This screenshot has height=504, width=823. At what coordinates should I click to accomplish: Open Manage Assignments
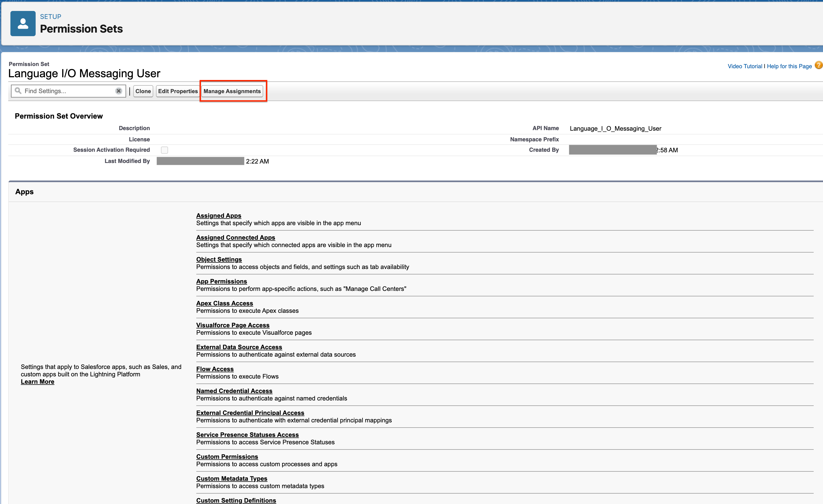(x=232, y=91)
